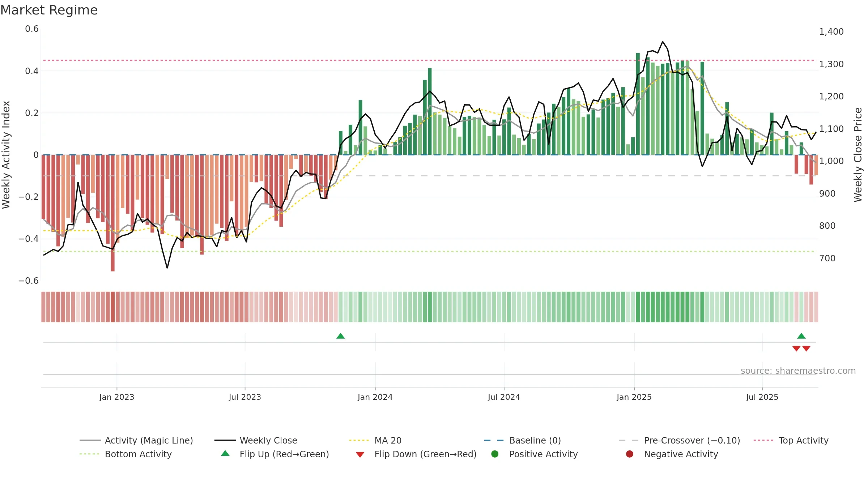Click the Weekly Close Price axis title
Screen dimensions: 868x488
[858, 155]
